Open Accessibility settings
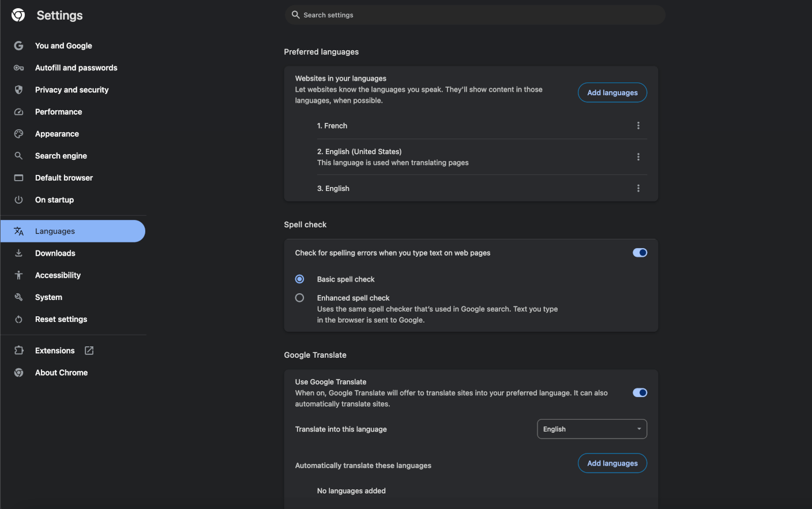 pos(58,275)
